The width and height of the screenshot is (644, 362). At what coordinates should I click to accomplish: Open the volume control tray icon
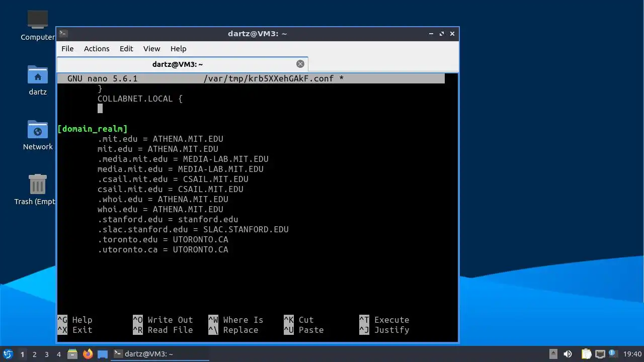568,354
